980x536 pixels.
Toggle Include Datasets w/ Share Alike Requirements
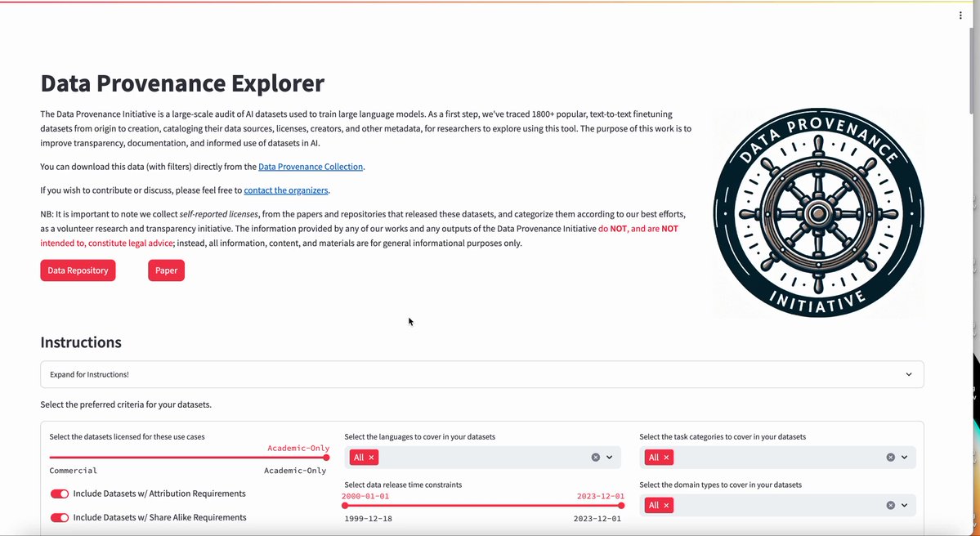point(60,517)
